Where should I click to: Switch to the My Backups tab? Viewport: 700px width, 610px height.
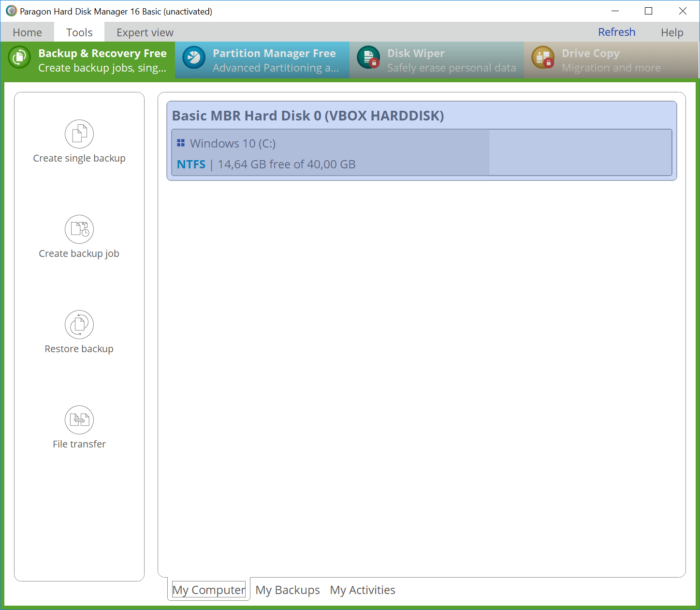click(x=288, y=590)
